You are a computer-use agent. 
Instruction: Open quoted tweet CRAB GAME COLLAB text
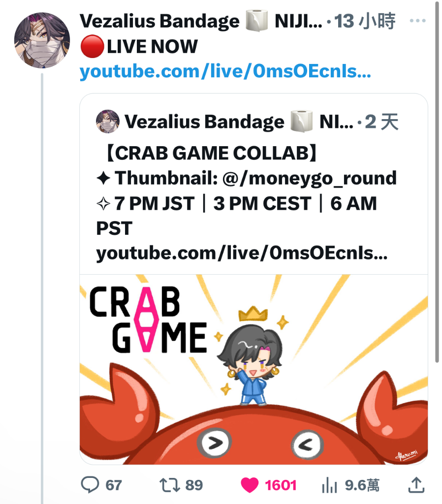[x=212, y=153]
